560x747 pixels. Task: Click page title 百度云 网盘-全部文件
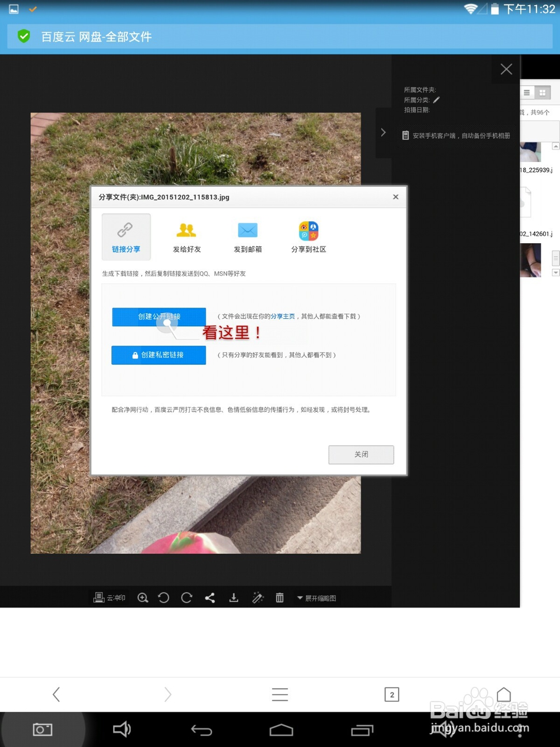click(x=96, y=37)
